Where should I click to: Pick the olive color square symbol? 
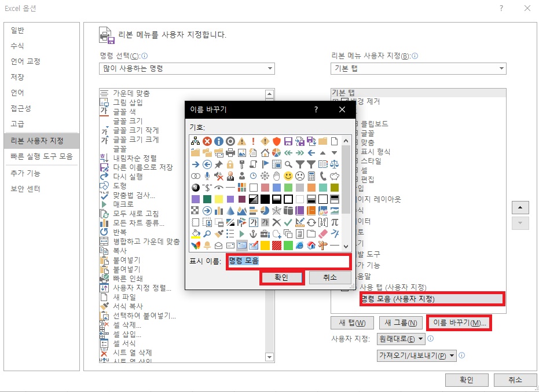334,188
